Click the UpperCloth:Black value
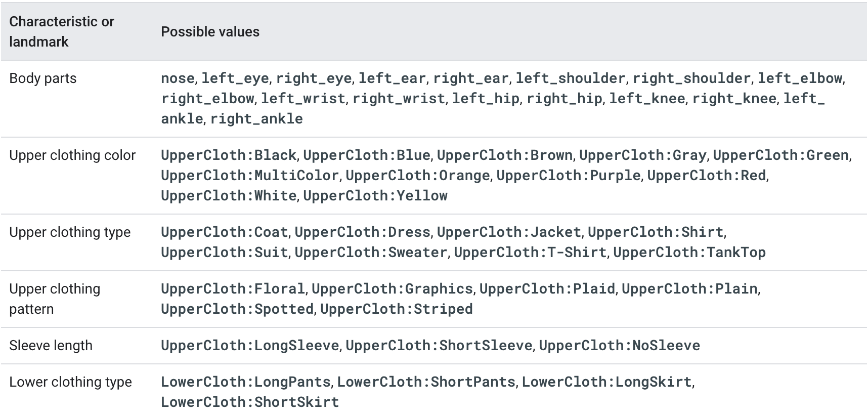This screenshot has width=868, height=416. click(x=229, y=155)
